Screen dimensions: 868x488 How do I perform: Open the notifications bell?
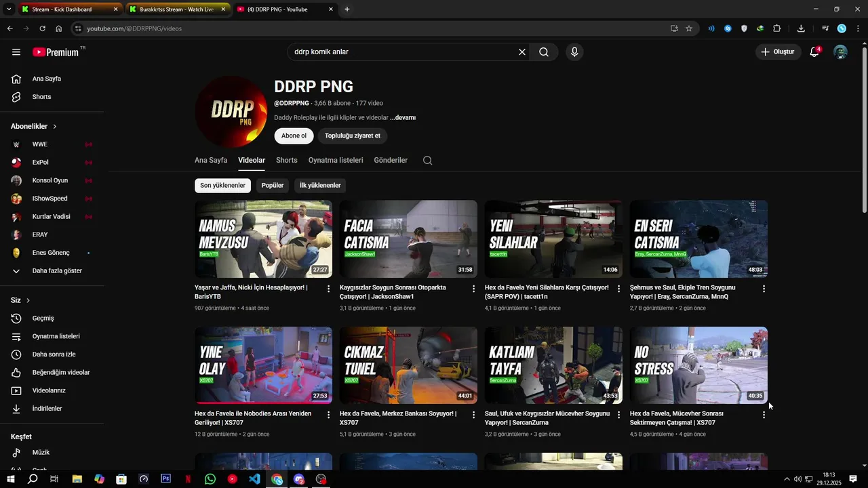[x=814, y=52]
